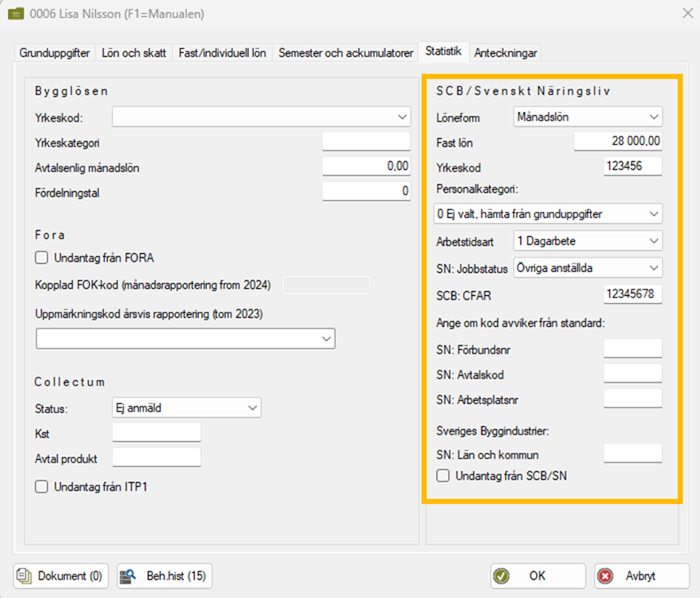Open the Lön och skatt tab
700x598 pixels.
pyautogui.click(x=134, y=53)
